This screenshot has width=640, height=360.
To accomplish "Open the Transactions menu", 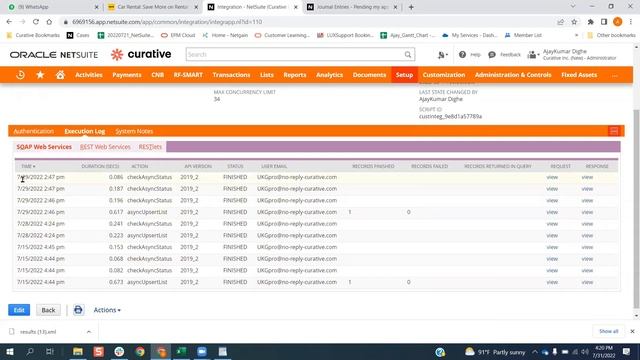I will point(231,75).
